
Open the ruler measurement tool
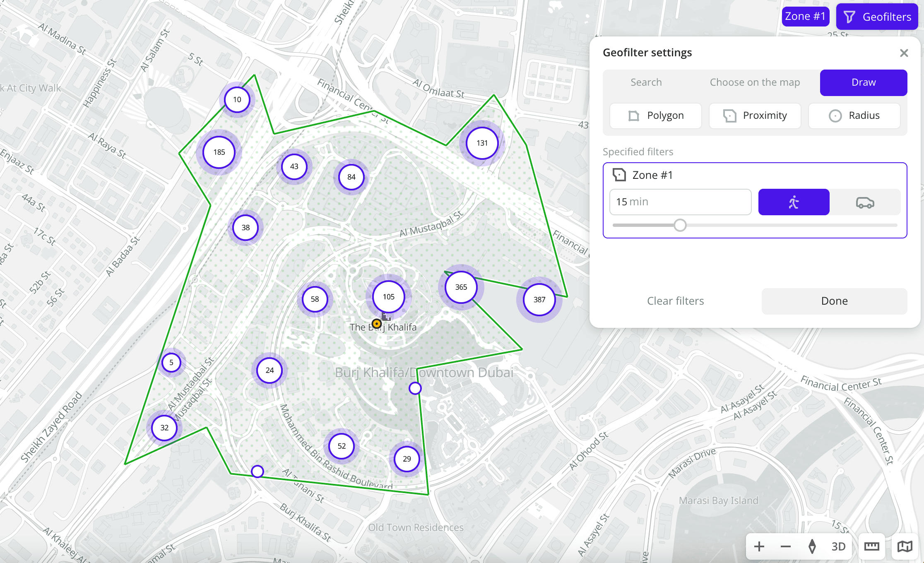(x=871, y=546)
